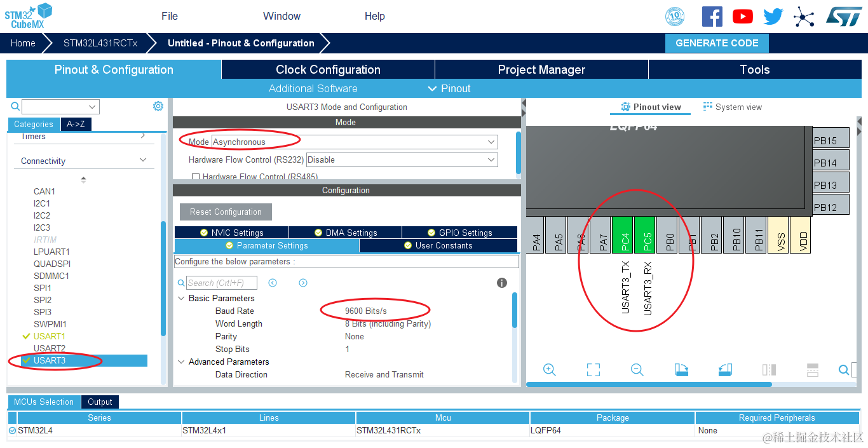Open the Help menu
868x448 pixels.
click(375, 16)
